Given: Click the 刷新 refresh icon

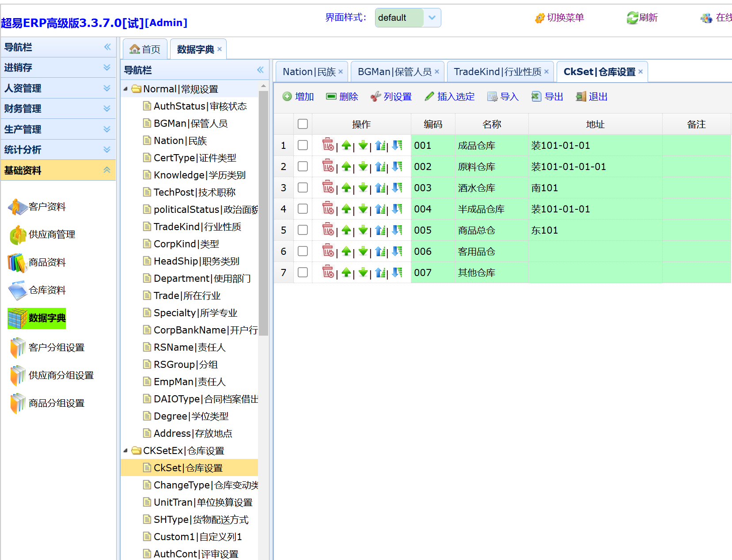Looking at the screenshot, I should (x=632, y=18).
